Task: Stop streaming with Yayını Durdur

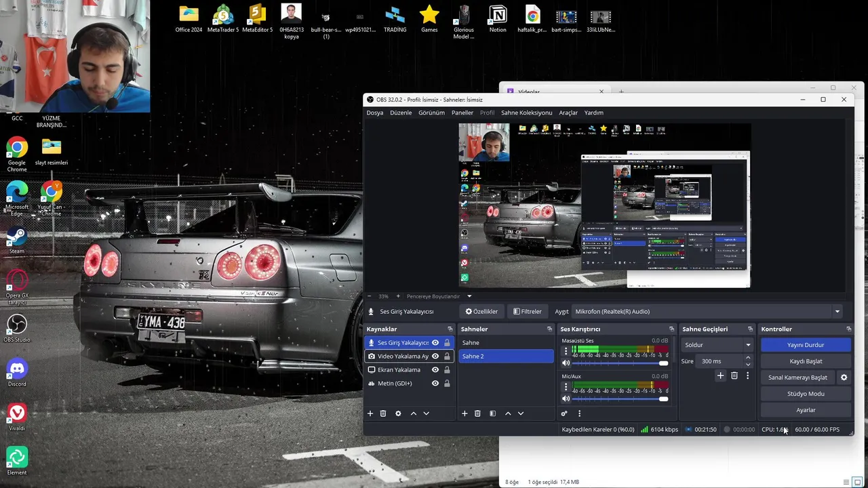Action: coord(806,345)
